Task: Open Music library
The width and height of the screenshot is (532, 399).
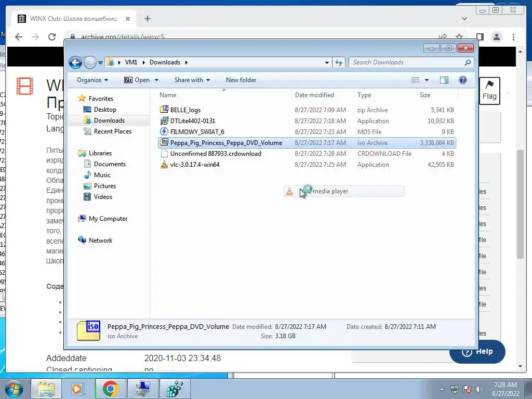Action: [x=102, y=175]
